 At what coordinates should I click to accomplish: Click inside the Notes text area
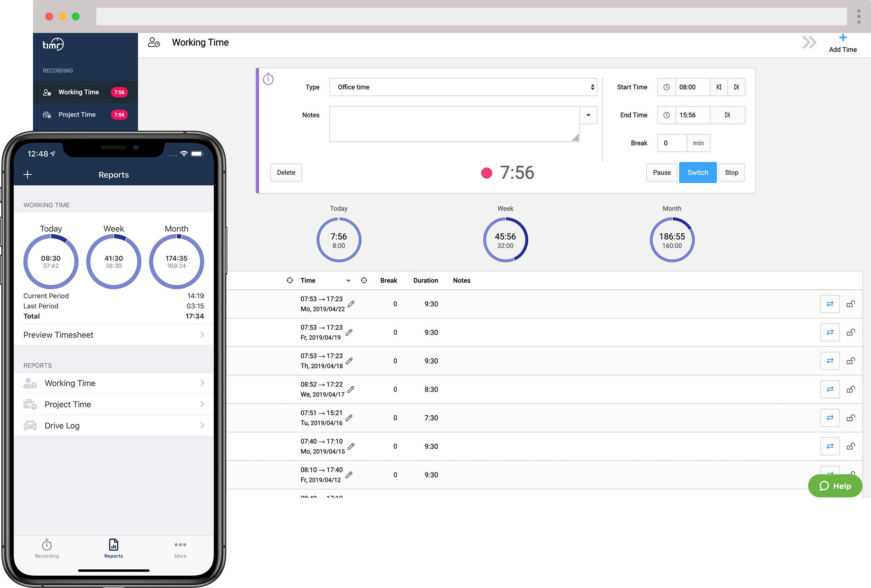pyautogui.click(x=454, y=124)
